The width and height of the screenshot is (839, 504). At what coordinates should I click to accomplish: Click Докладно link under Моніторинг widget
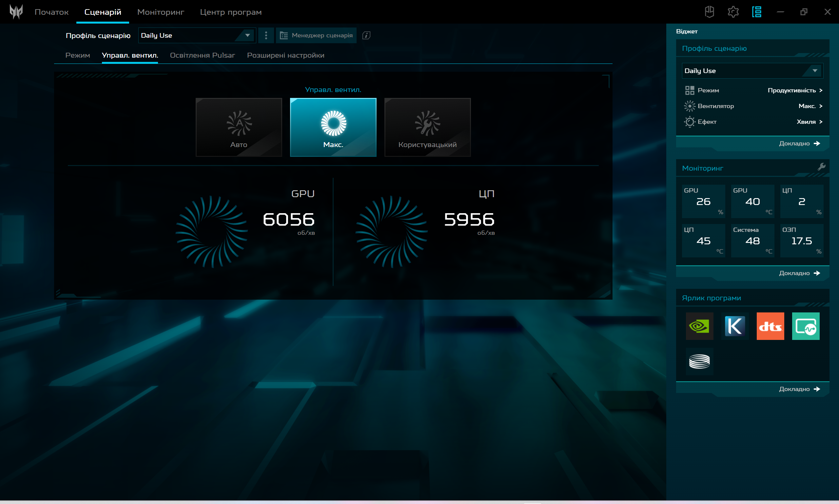[799, 273]
